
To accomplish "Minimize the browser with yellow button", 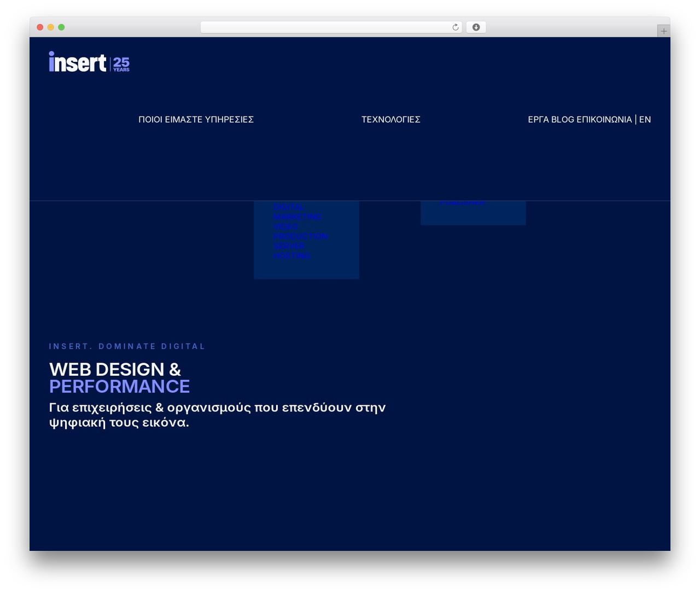I will coord(51,27).
